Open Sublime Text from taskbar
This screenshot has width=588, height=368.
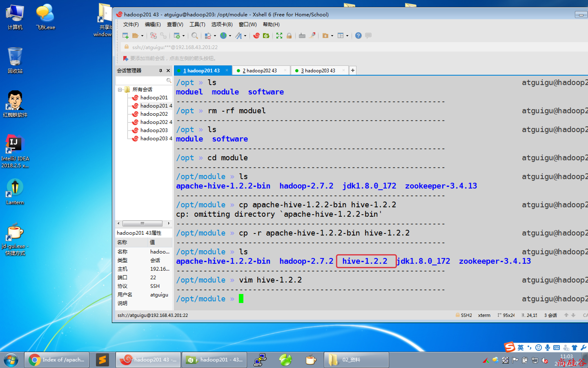(102, 360)
